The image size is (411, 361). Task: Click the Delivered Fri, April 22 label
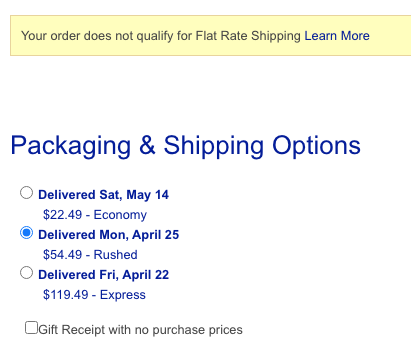coord(104,275)
